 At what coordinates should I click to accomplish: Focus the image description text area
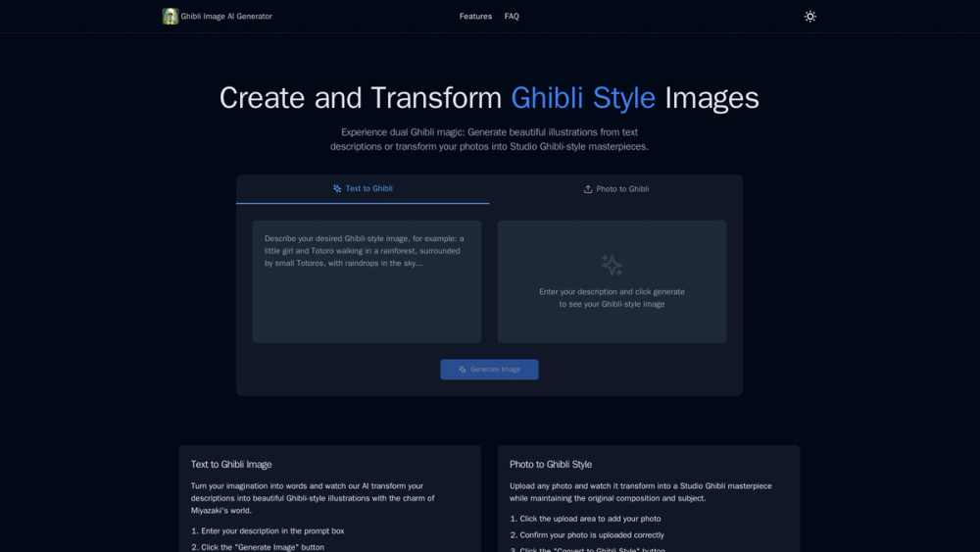(x=367, y=281)
